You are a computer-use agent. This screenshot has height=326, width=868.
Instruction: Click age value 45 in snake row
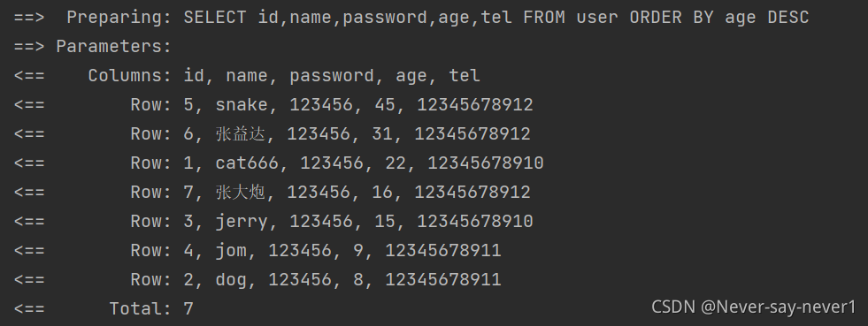(385, 105)
